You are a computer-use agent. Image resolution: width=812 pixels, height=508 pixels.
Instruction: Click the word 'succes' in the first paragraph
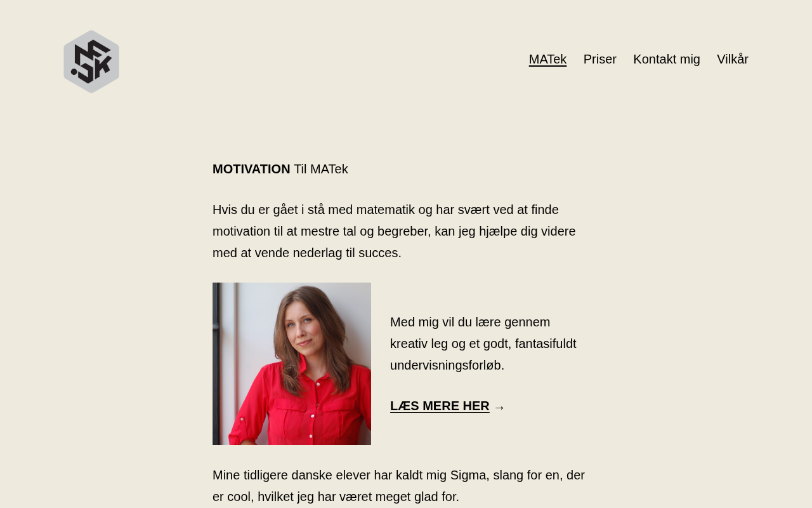(379, 253)
